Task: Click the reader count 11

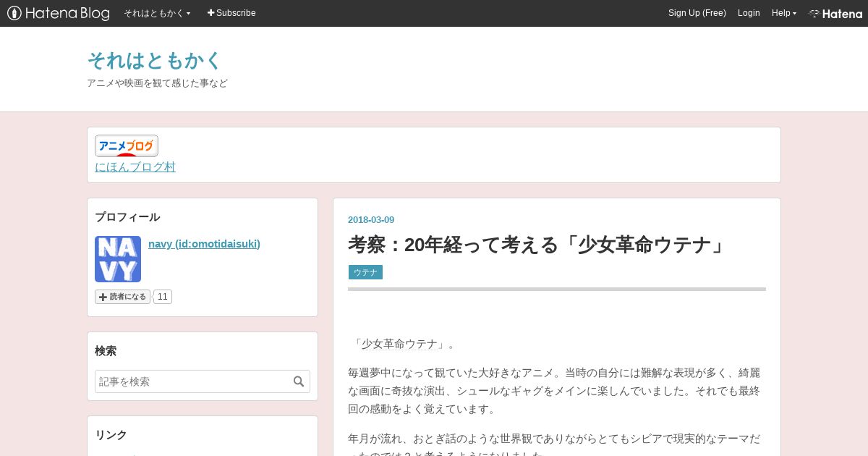Action: pyautogui.click(x=163, y=297)
